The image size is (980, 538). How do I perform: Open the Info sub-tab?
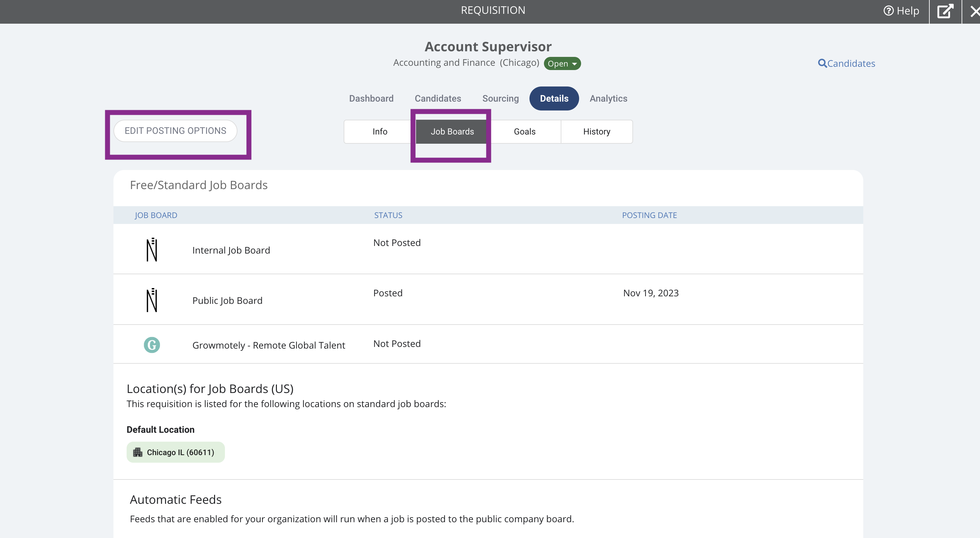pos(380,132)
